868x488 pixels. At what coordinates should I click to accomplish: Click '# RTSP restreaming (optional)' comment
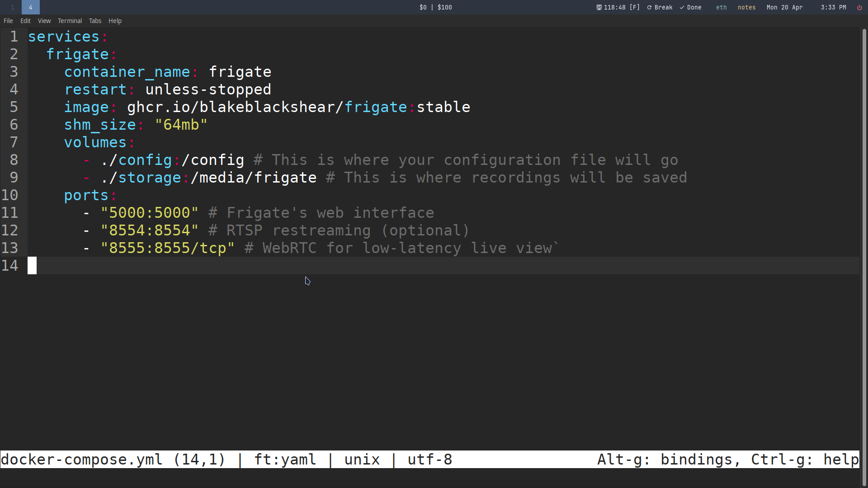click(x=340, y=230)
